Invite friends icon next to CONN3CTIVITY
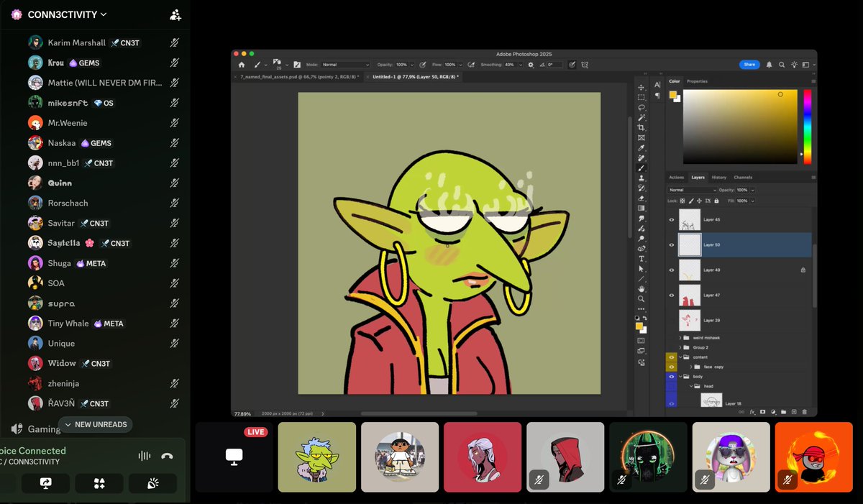863x504 pixels. [x=175, y=14]
